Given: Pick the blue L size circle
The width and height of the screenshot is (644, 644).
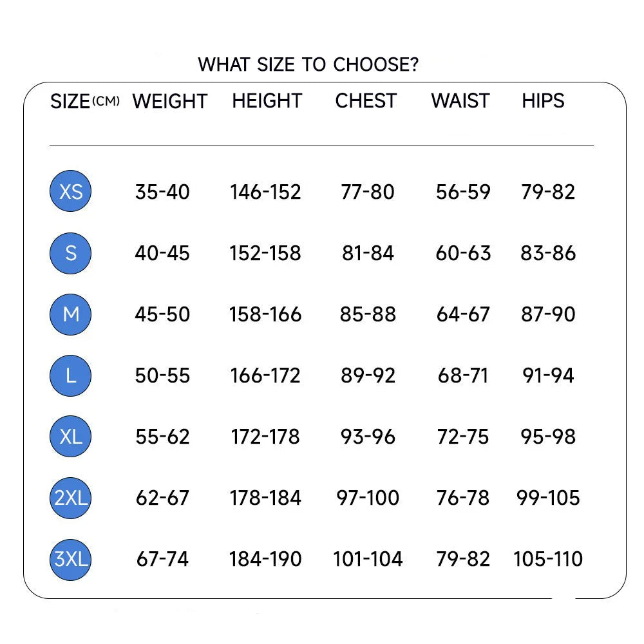Looking at the screenshot, I should (x=71, y=375).
